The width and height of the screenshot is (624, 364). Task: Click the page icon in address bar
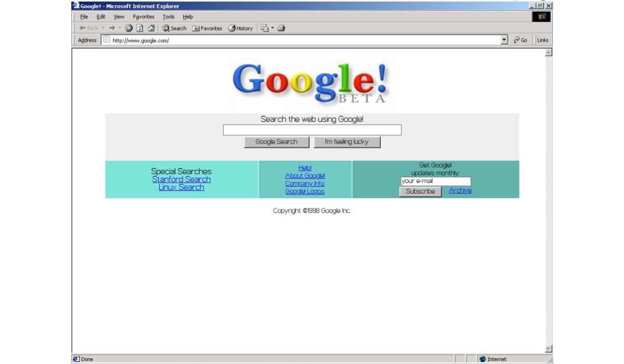(107, 40)
